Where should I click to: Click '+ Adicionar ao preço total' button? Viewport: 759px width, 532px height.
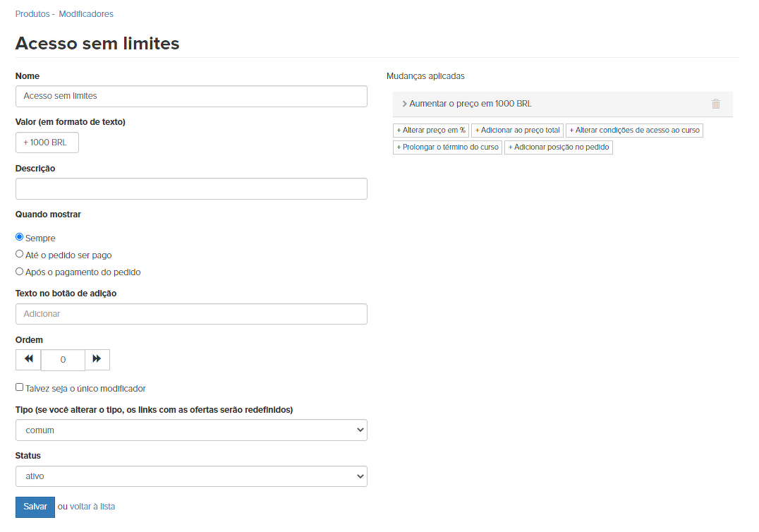pos(517,131)
